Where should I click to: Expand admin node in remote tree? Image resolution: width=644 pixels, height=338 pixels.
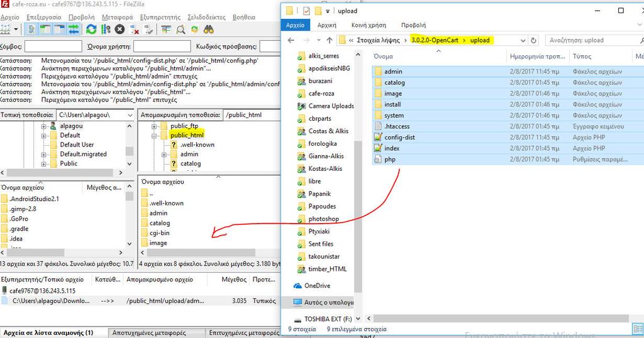point(164,155)
